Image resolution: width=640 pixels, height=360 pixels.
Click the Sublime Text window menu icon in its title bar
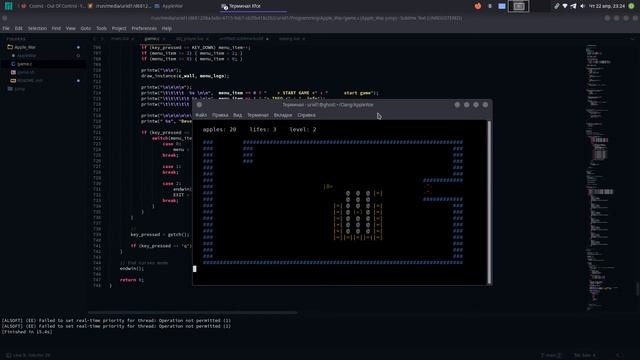point(4,18)
